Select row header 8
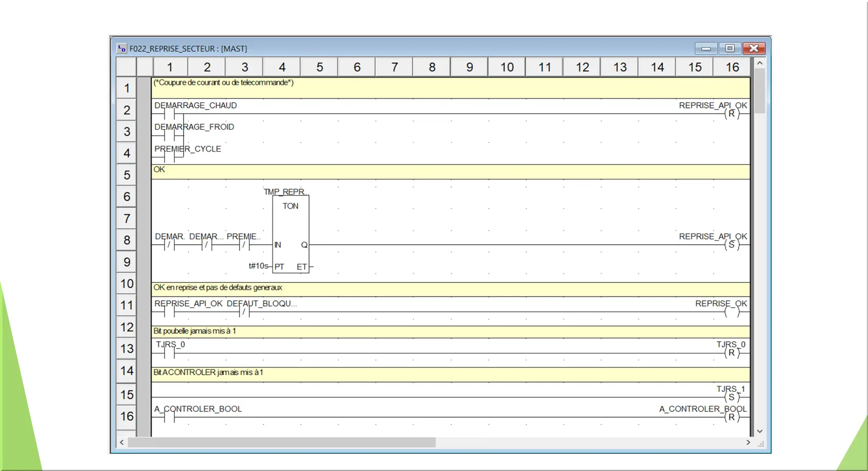 click(126, 240)
